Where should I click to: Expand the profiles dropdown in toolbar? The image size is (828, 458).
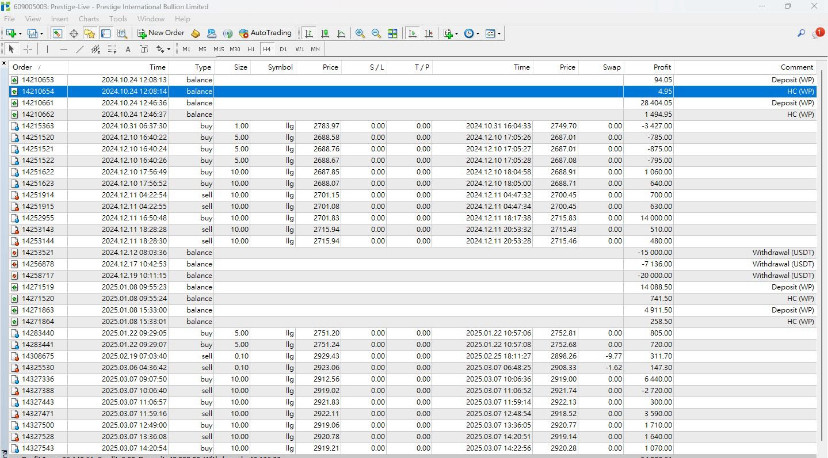point(43,33)
